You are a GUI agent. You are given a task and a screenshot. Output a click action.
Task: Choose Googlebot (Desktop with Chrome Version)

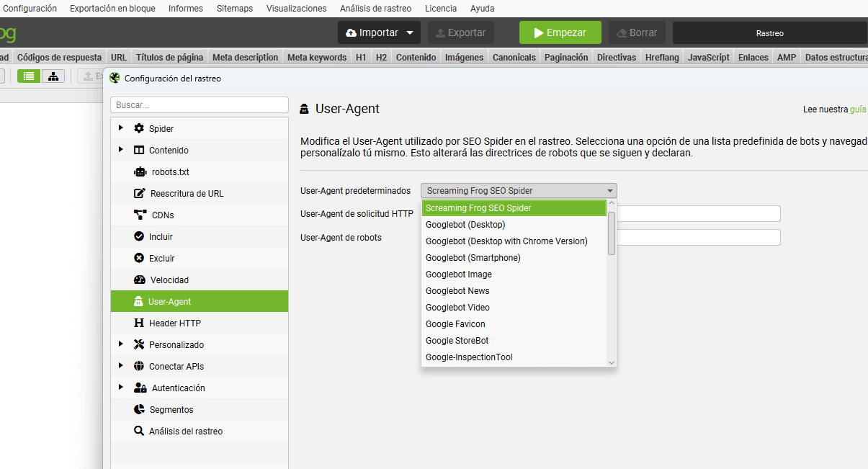[514, 241]
